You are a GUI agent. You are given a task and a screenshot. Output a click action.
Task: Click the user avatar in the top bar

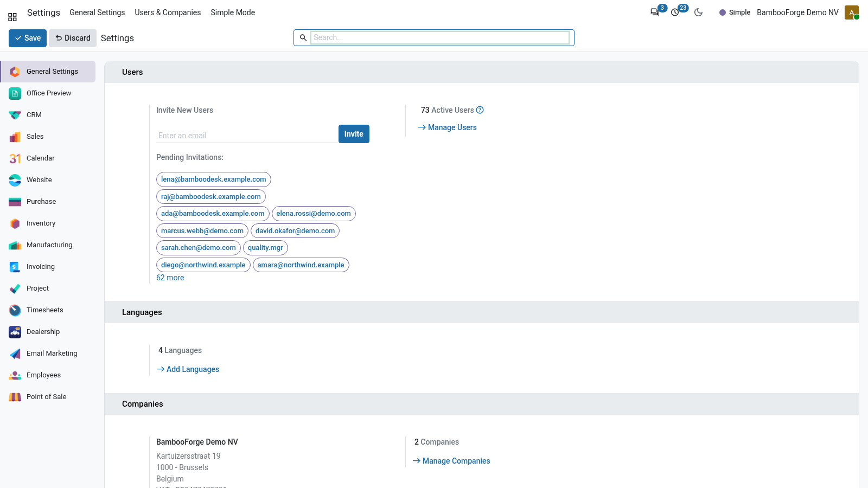click(852, 12)
